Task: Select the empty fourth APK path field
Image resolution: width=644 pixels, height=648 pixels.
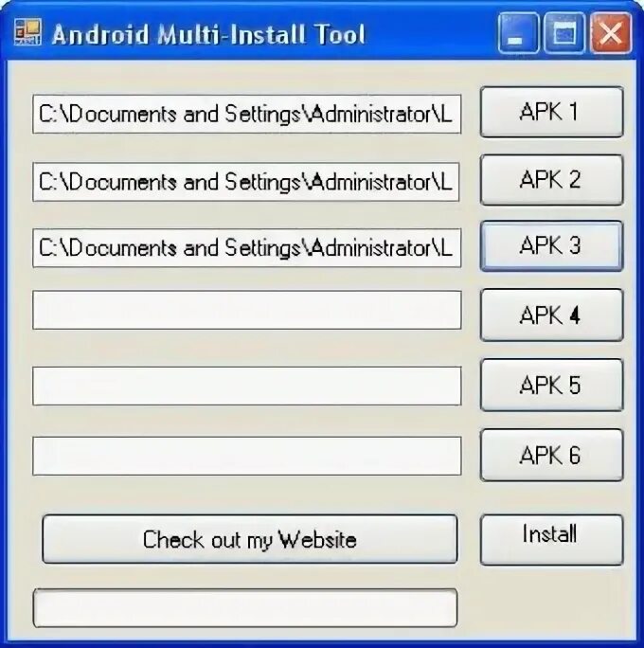Action: [x=246, y=310]
